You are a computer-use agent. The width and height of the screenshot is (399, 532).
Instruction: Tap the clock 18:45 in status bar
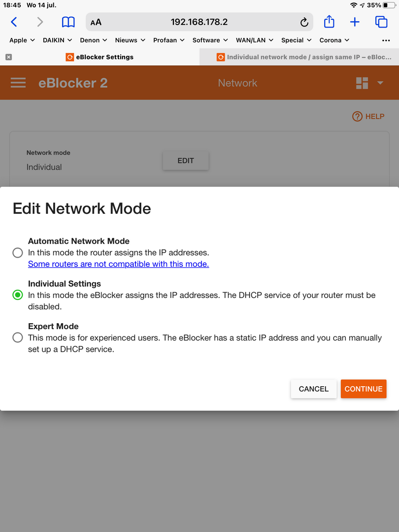(12, 5)
